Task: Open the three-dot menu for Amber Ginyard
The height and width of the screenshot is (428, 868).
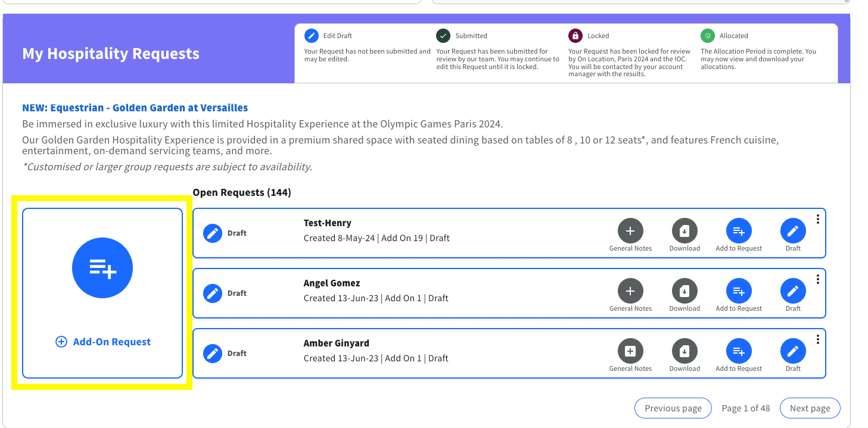Action: coord(818,339)
